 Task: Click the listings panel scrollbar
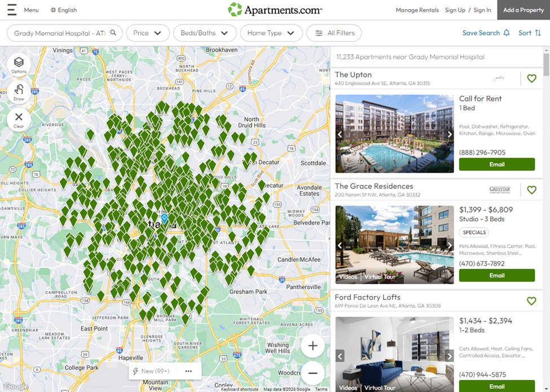[x=546, y=65]
